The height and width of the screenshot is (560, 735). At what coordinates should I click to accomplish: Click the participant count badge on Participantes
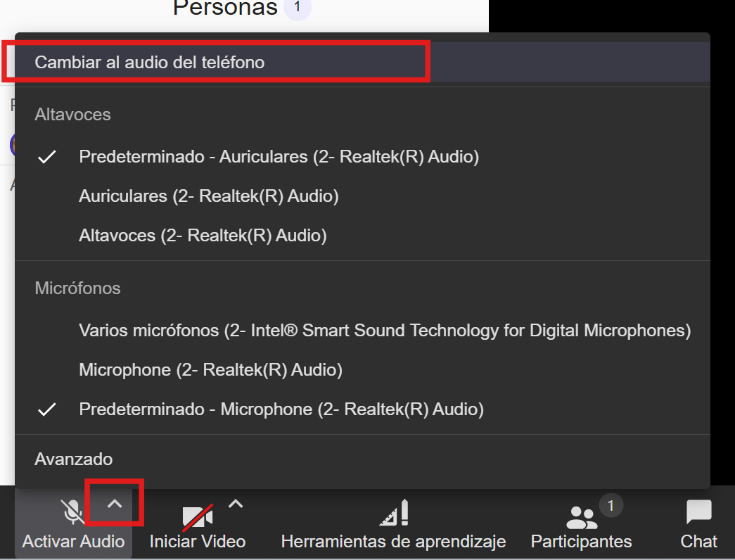coord(611,506)
